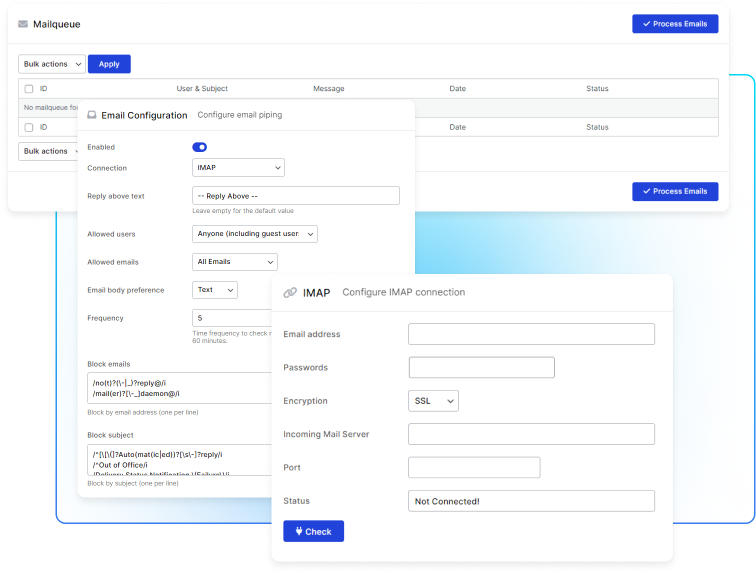Click 'Leave empty for the default value' hint

[243, 211]
